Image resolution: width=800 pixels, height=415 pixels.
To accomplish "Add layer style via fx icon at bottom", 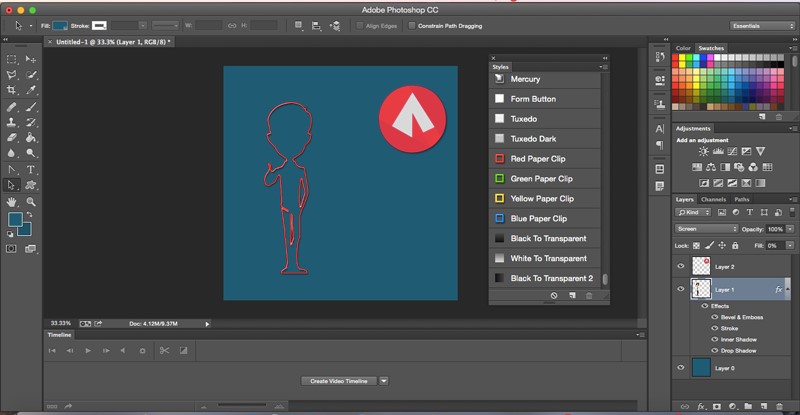I will tap(701, 406).
